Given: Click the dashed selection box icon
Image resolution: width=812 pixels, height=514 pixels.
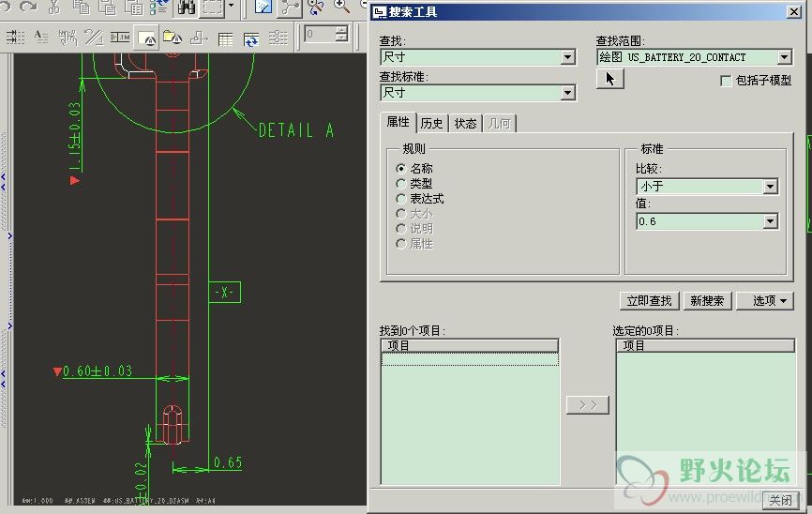Looking at the screenshot, I should tap(212, 8).
